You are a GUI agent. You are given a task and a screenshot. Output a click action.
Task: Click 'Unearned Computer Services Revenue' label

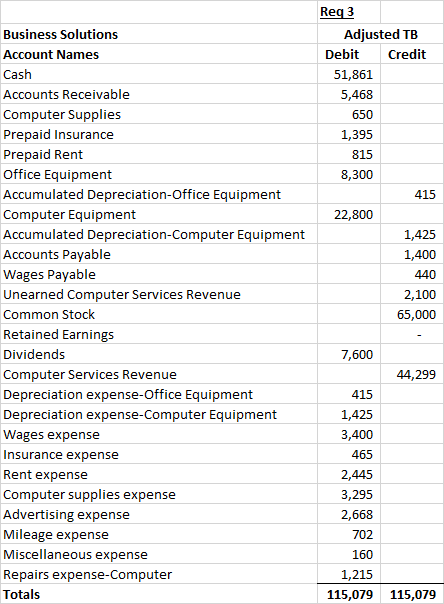click(x=122, y=295)
